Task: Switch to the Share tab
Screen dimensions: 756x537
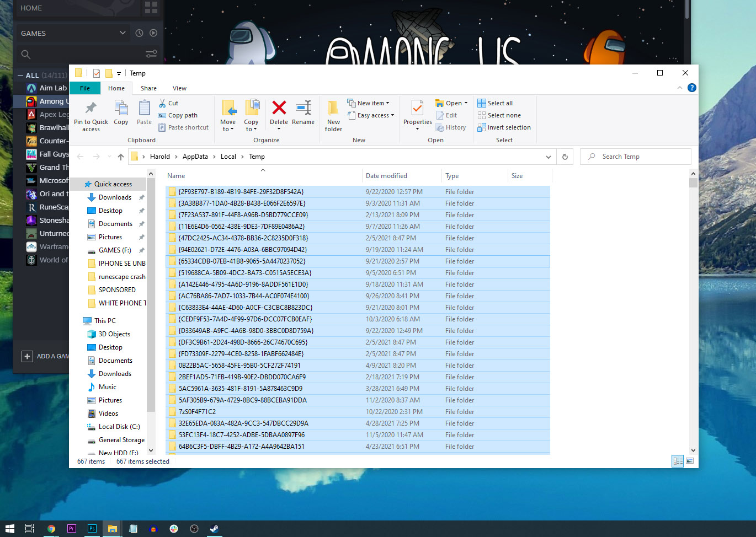Action: [148, 88]
